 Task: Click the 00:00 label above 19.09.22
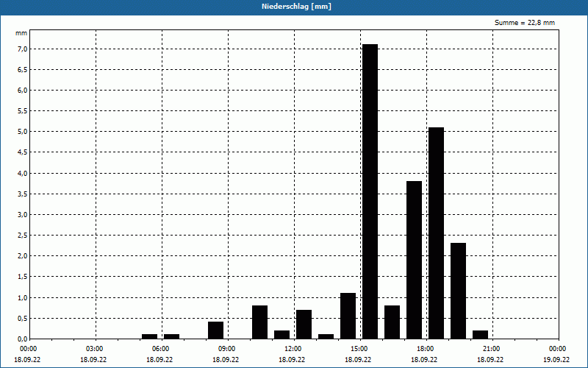tap(558, 349)
